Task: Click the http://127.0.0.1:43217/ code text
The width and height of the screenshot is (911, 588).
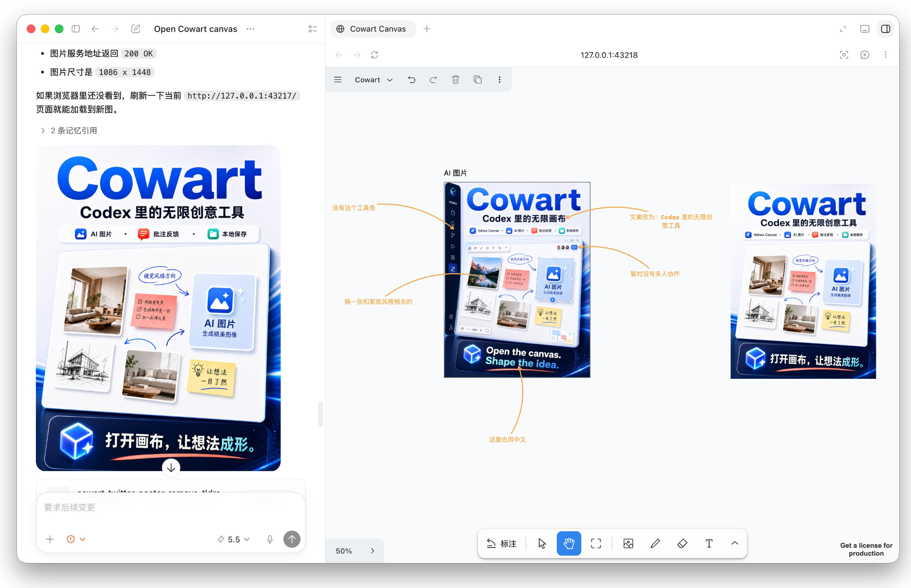Action: click(242, 96)
